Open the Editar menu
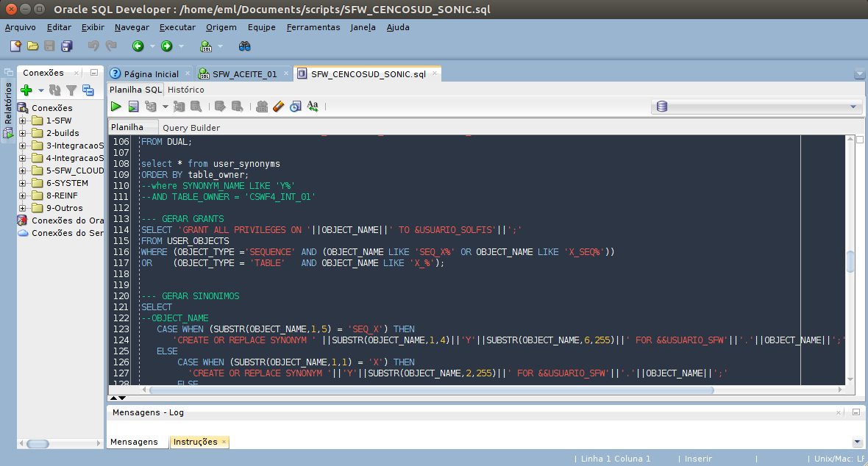This screenshot has height=466, width=868. 59,27
